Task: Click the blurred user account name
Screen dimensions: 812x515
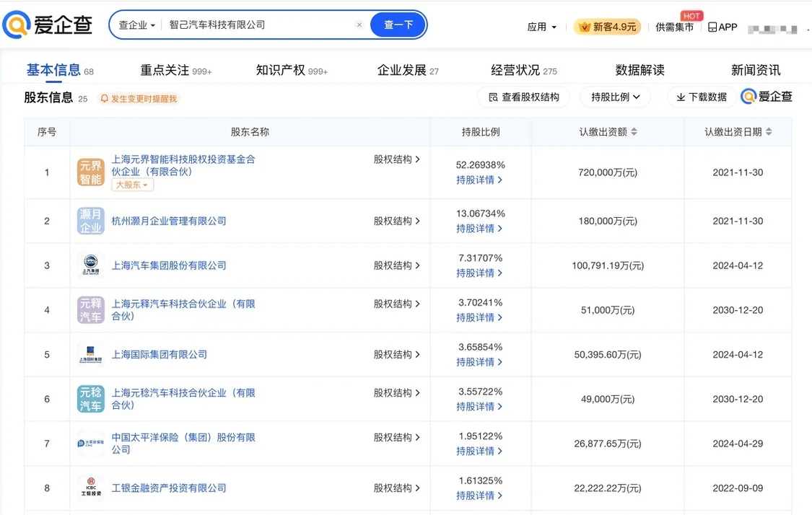Action: [x=772, y=29]
